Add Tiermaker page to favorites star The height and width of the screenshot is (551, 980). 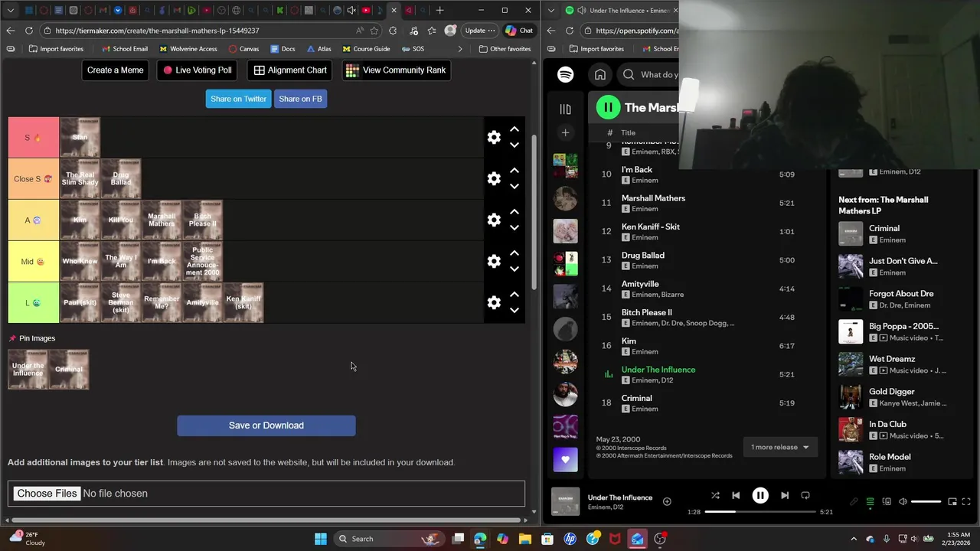[x=374, y=31]
